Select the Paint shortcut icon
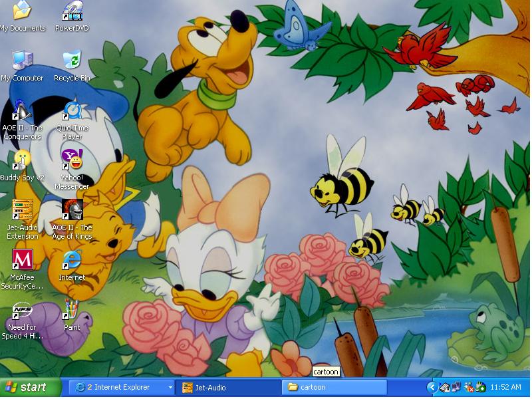532x399 pixels. tap(72, 315)
